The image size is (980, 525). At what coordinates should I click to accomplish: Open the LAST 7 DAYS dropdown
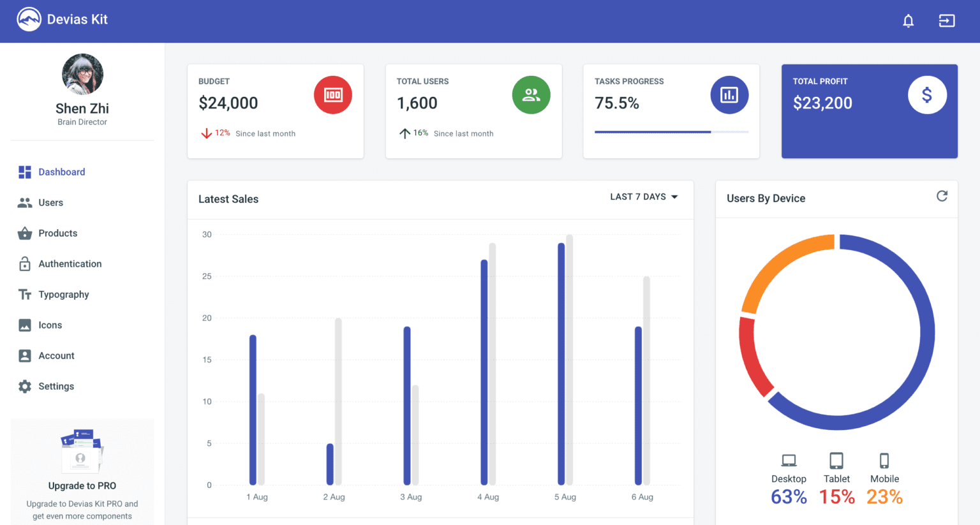point(643,196)
